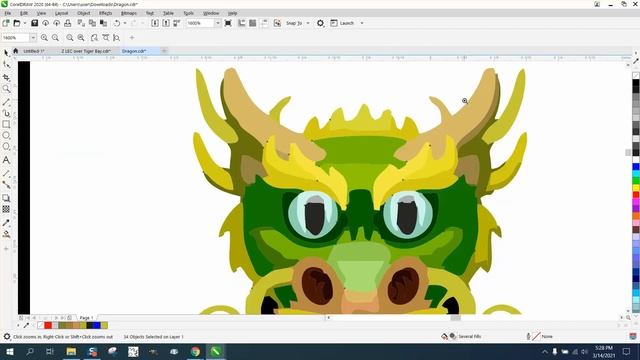The width and height of the screenshot is (640, 360).
Task: Click the Zoom In magnifier in the property bar
Action: [x=44, y=38]
